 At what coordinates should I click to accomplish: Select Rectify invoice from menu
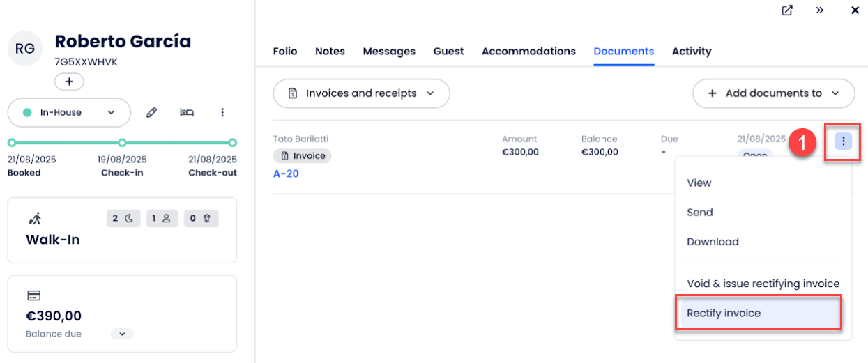pyautogui.click(x=724, y=313)
